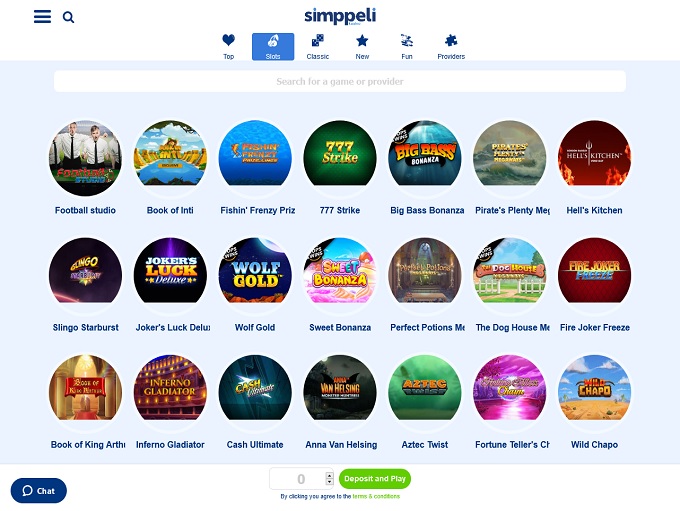
Task: Open the terms & conditions link
Action: [376, 496]
